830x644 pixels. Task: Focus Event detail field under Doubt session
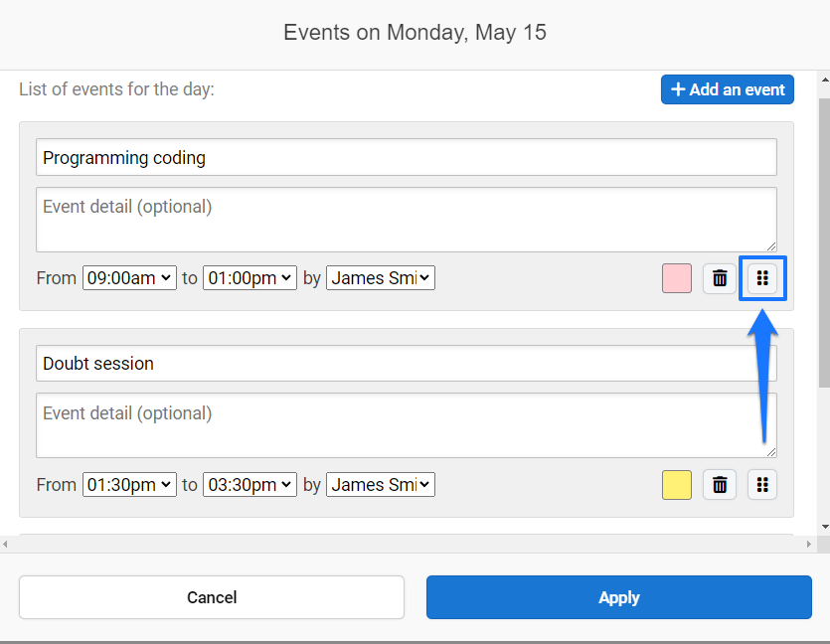click(407, 425)
